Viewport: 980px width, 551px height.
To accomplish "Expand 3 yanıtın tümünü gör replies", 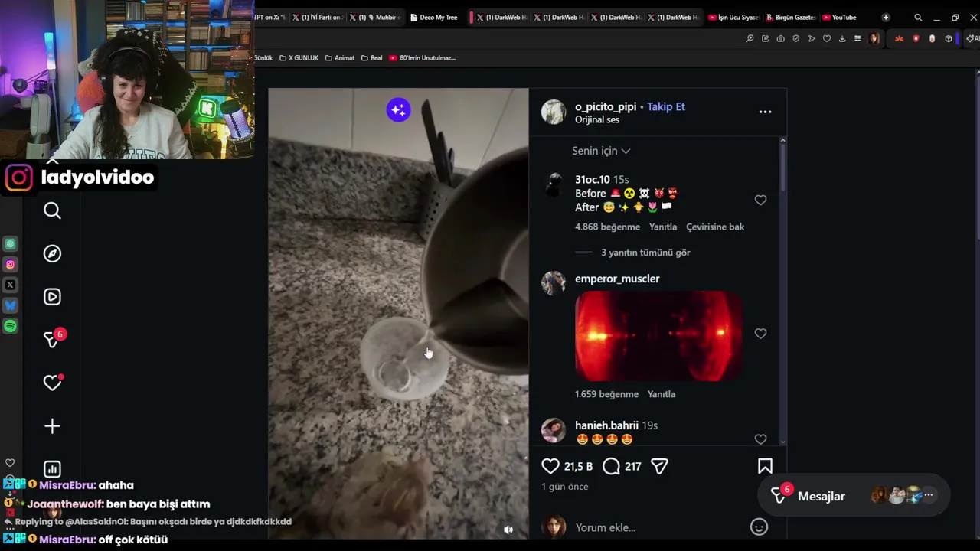I will pyautogui.click(x=645, y=252).
